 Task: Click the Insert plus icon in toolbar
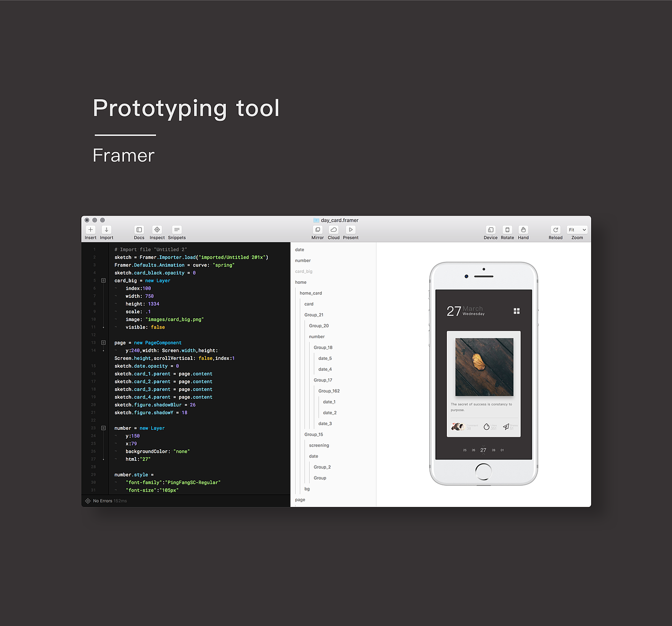[x=90, y=230]
